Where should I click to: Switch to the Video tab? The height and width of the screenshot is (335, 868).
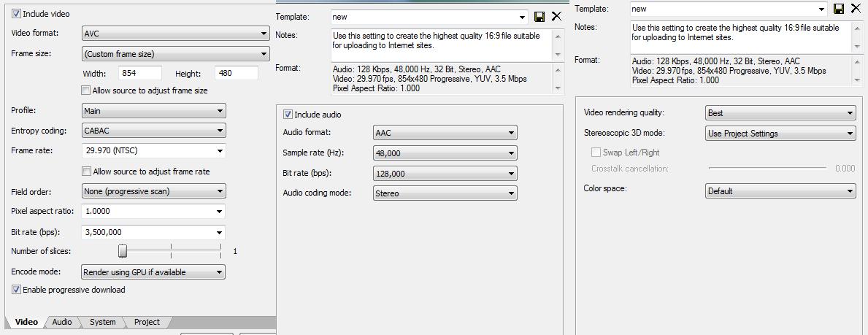tap(26, 322)
